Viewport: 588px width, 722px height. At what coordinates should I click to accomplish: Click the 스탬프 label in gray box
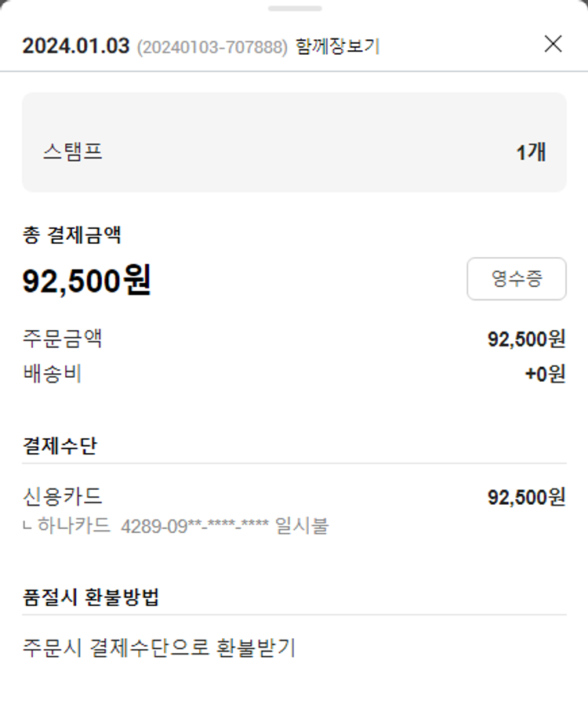(73, 151)
